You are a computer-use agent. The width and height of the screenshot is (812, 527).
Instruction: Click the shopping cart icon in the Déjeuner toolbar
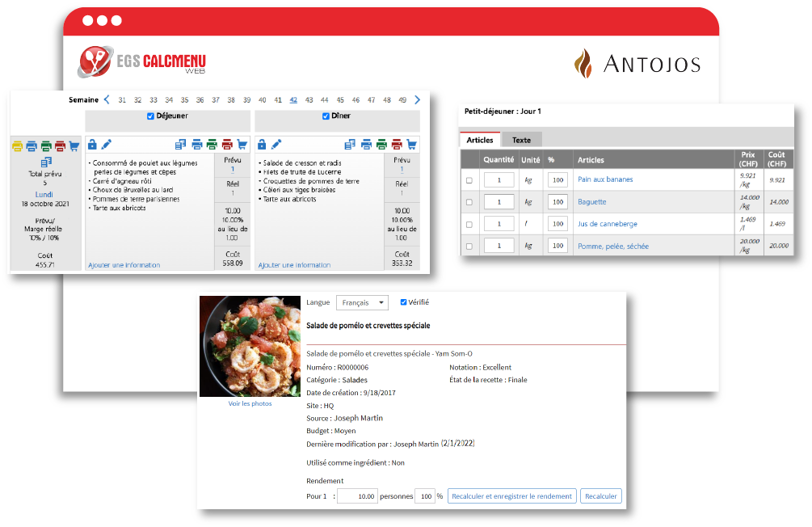point(242,144)
